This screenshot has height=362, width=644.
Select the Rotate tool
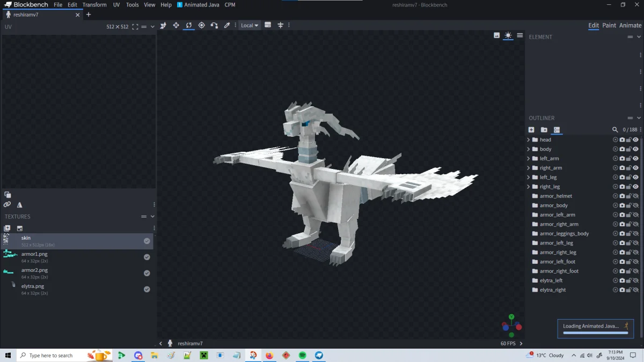(x=188, y=25)
